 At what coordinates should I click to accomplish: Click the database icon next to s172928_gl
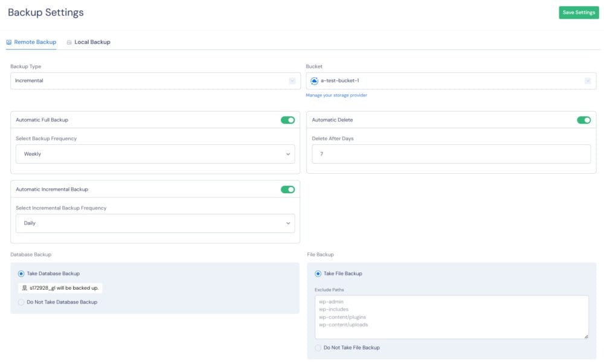25,288
